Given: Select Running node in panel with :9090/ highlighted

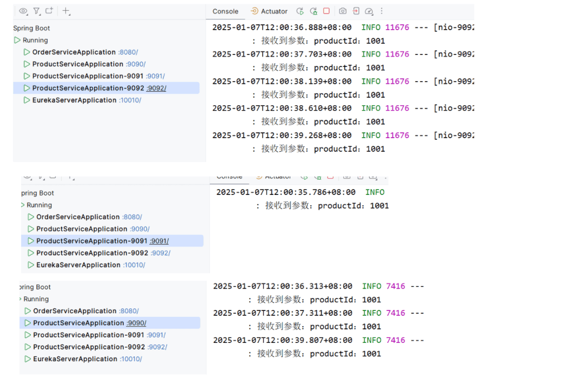Looking at the screenshot, I should [36, 299].
